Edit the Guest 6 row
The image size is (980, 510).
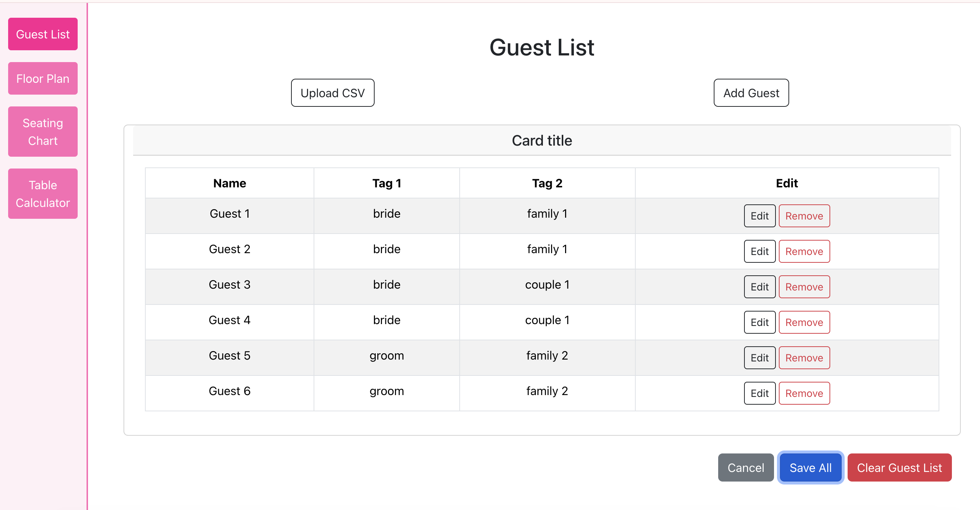click(759, 393)
